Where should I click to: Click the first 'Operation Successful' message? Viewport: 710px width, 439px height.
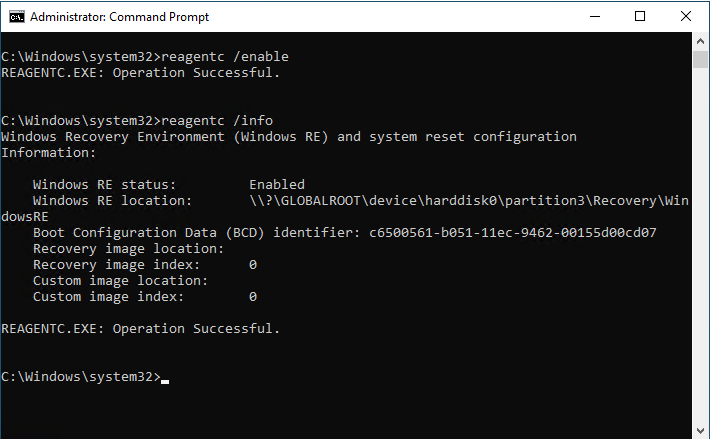tap(196, 73)
